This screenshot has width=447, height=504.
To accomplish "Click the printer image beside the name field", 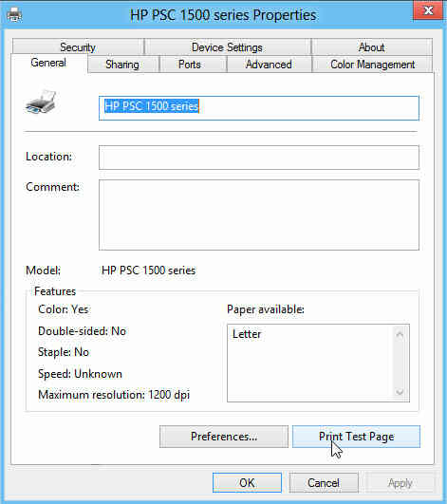I will coord(41,102).
